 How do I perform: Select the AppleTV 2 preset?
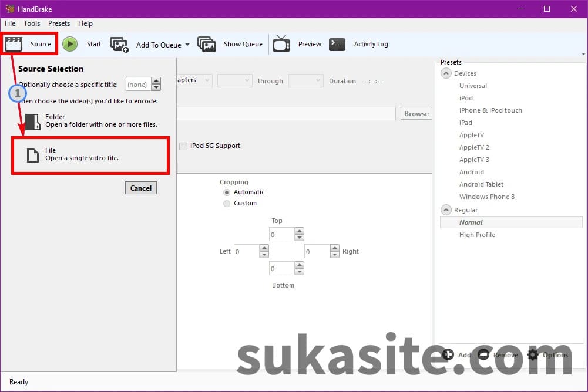pos(474,148)
